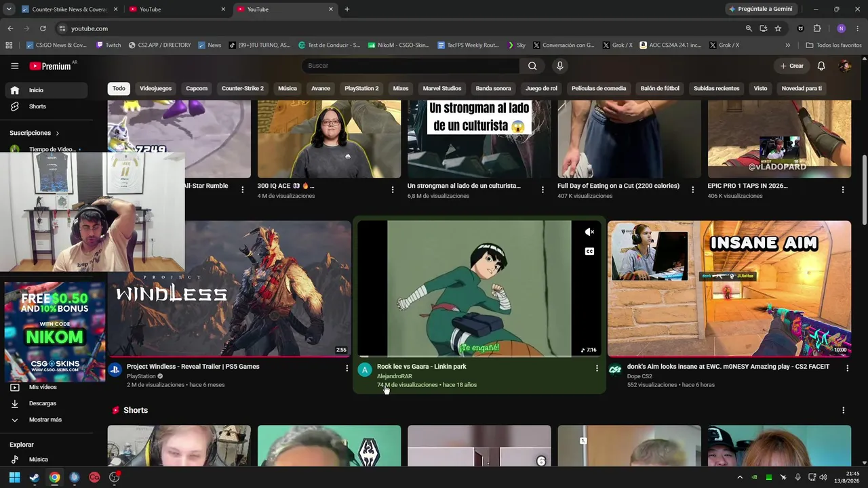The height and width of the screenshot is (488, 868).
Task: Click the YouTube search input field
Action: [410, 66]
